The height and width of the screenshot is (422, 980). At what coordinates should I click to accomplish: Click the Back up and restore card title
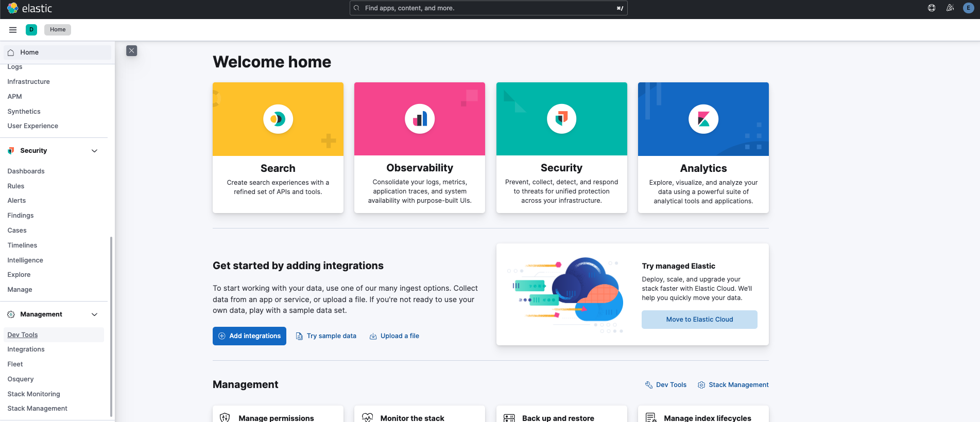[558, 418]
